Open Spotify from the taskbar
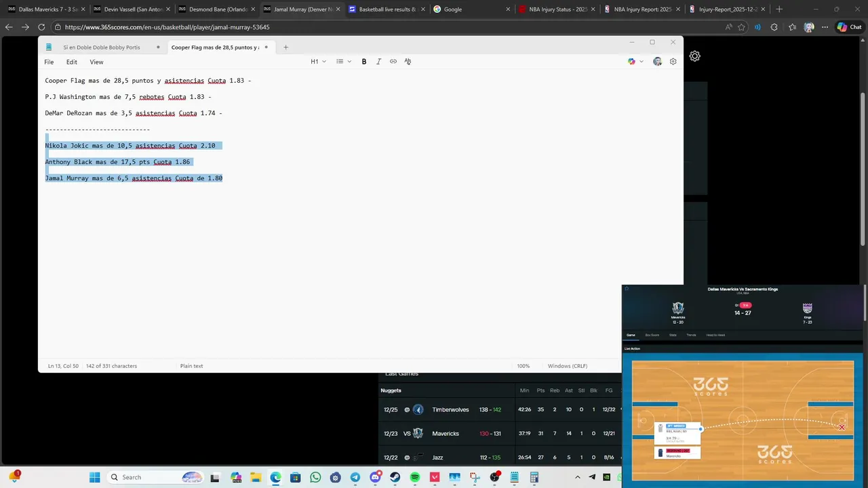868x488 pixels. (x=415, y=477)
